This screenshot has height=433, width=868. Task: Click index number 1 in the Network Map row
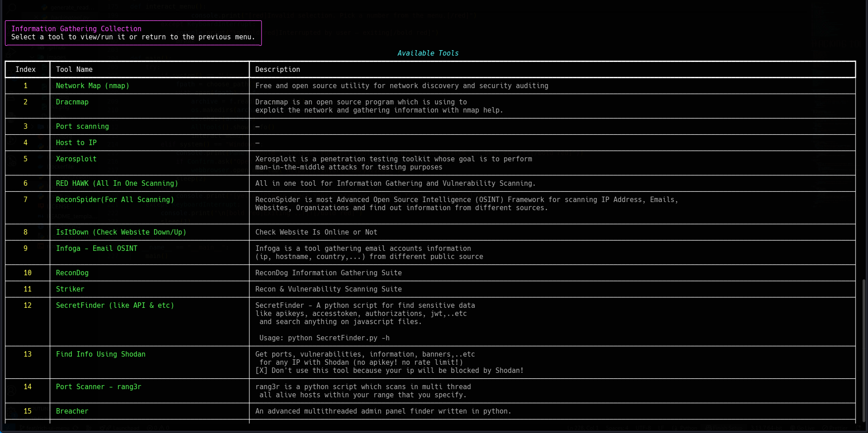[25, 86]
